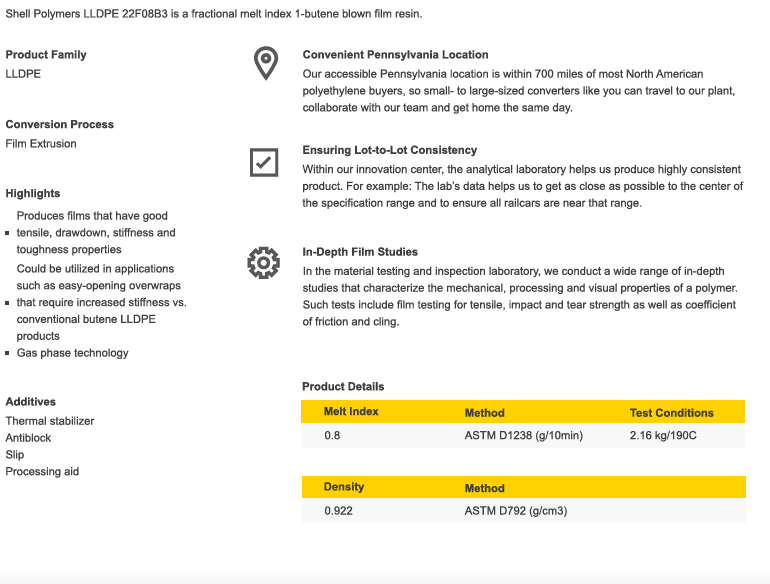Click the density value 0.922
The image size is (770, 584).
coord(338,511)
